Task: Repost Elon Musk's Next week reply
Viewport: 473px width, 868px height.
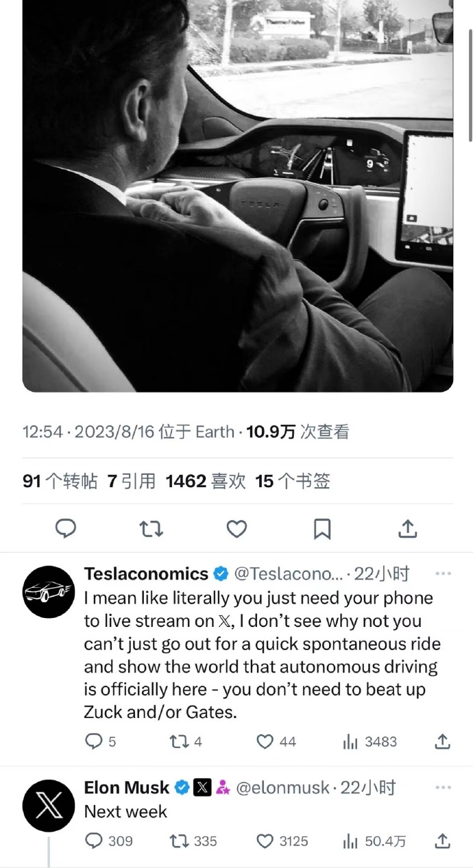Action: pos(193,841)
